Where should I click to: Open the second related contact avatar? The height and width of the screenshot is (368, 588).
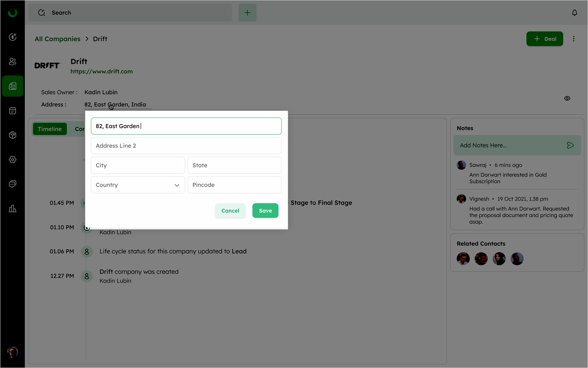point(481,259)
